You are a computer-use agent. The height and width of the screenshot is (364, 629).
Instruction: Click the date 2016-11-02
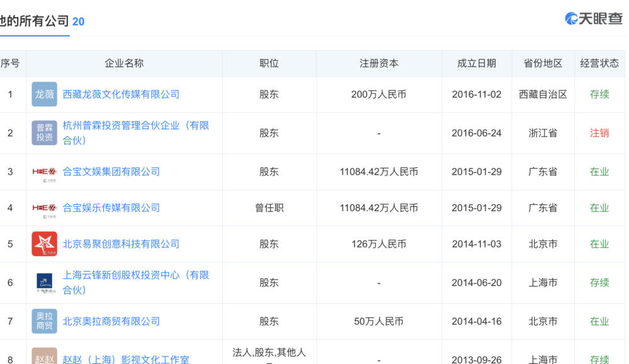point(477,94)
